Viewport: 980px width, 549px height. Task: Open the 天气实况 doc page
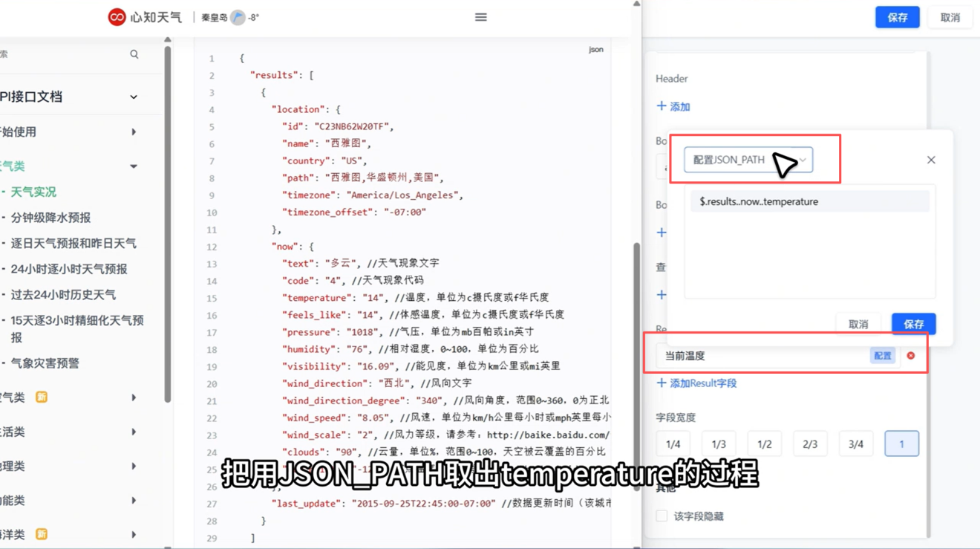click(33, 192)
